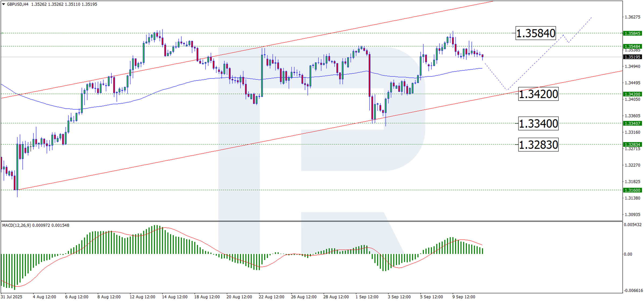Click the 0.00 MACD scale value
The height and width of the screenshot is (301, 644).
click(628, 254)
